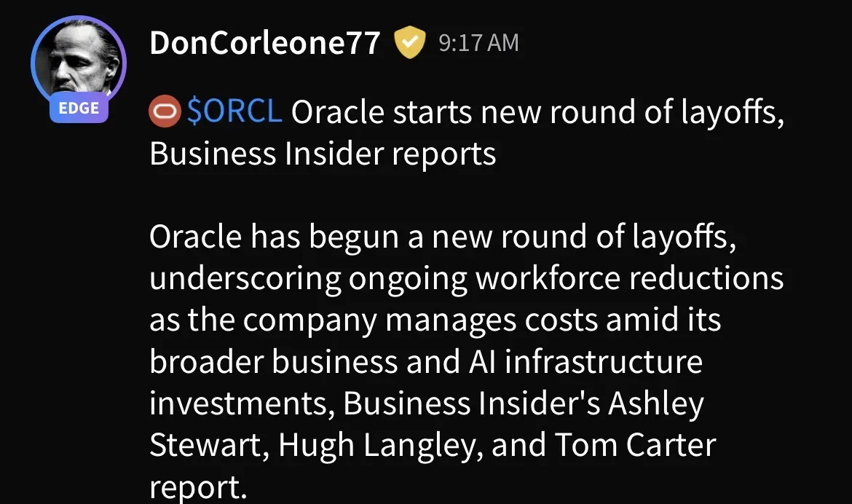Select the 'Business Insider reports' headline line

click(323, 154)
